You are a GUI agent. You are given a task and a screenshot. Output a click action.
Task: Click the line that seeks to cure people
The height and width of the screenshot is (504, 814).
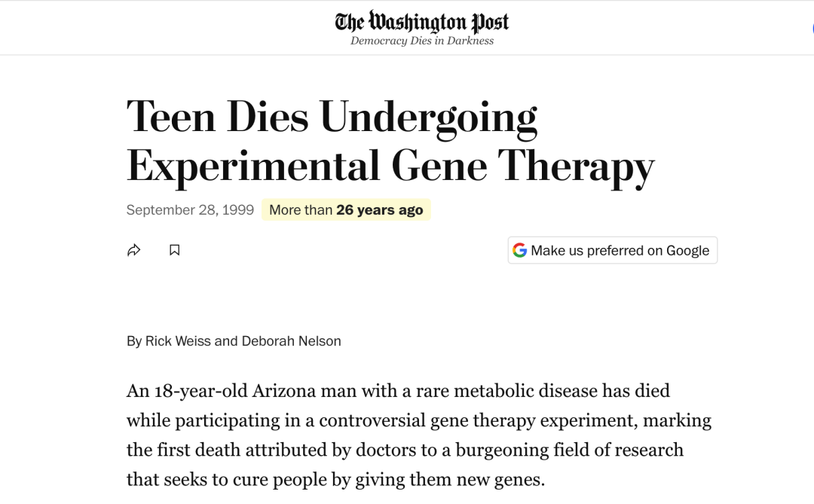pos(336,479)
